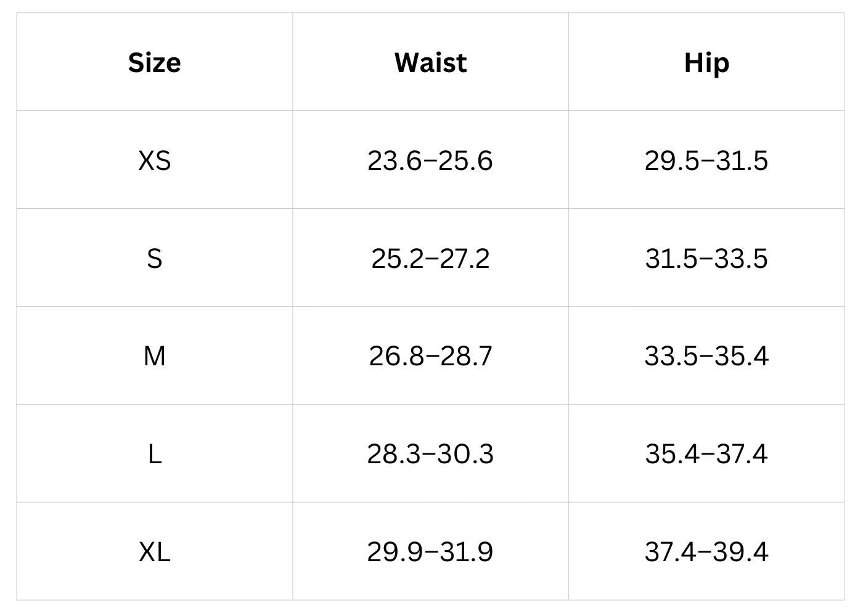Click the XS waist range 23.6–25.6
This screenshot has width=863, height=616.
(430, 161)
